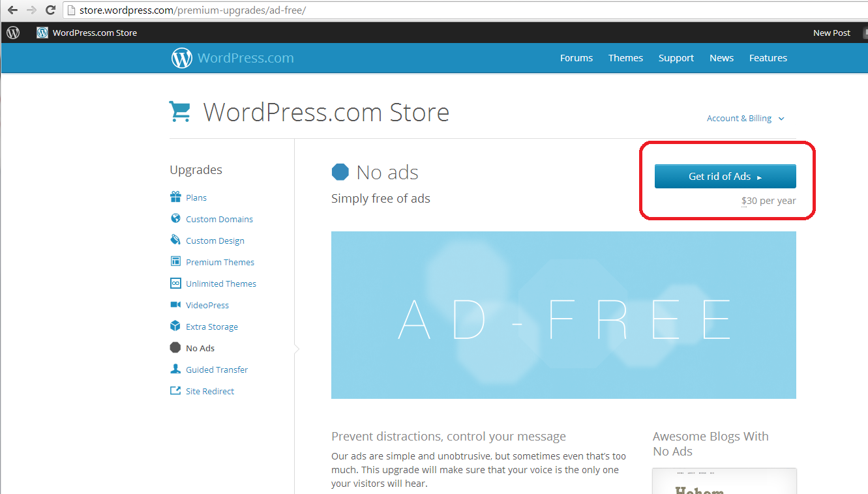Click the WordPress logo in admin bar
Viewport: 868px width, 494px height.
click(x=13, y=33)
